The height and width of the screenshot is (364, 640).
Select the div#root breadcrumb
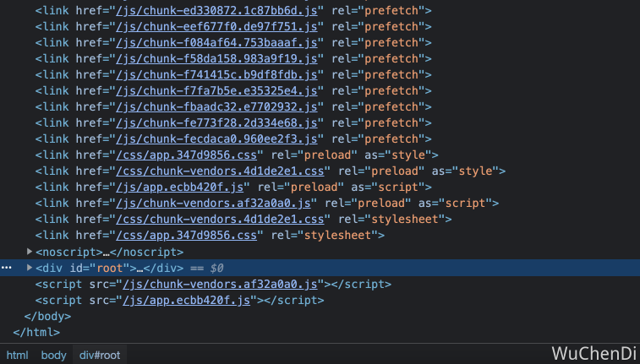(x=100, y=355)
